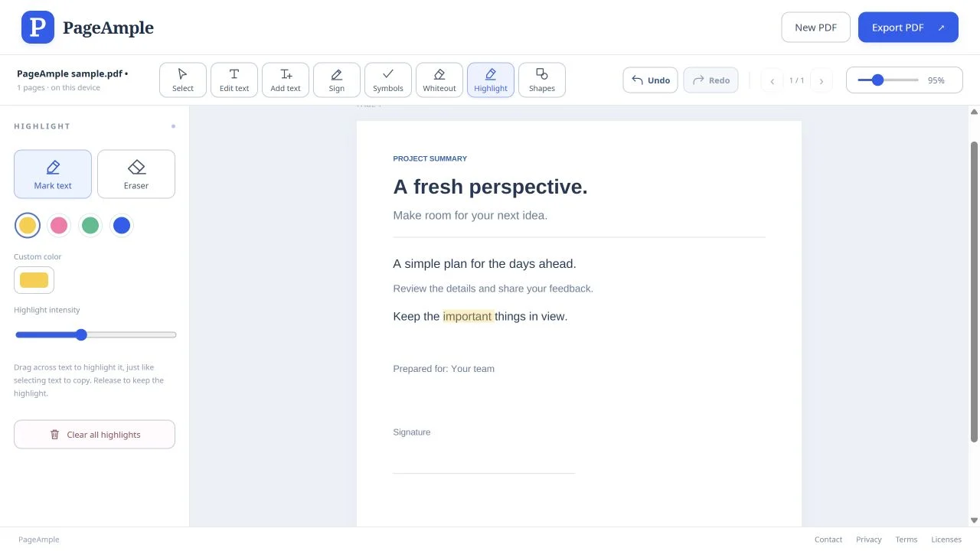Go to the previous page arrow
Viewport: 980px width, 551px height.
[772, 80]
